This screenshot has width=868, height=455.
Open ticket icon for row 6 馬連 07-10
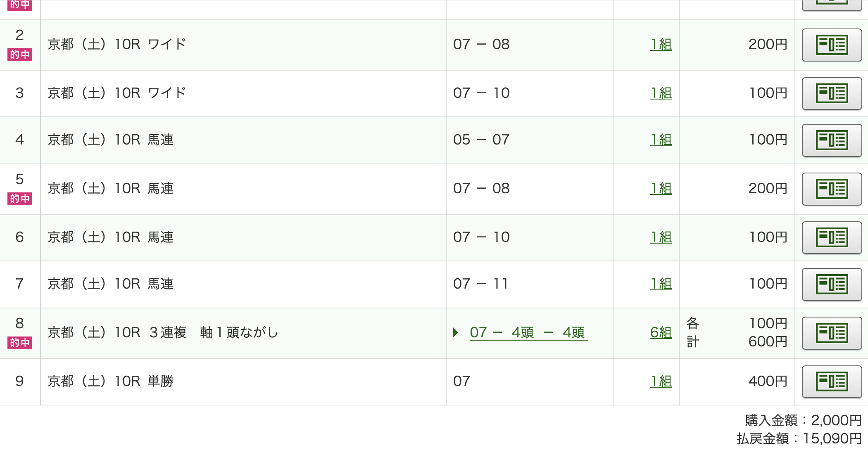pyautogui.click(x=832, y=237)
